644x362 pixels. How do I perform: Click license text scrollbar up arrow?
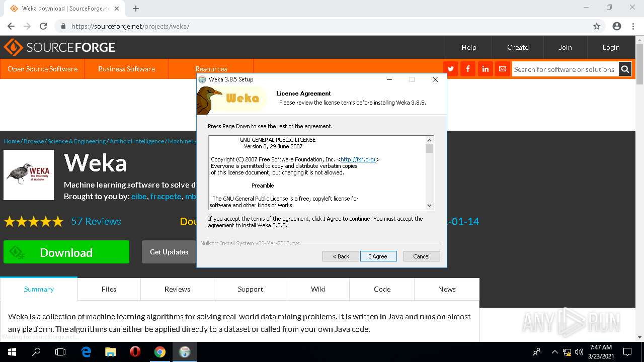429,140
